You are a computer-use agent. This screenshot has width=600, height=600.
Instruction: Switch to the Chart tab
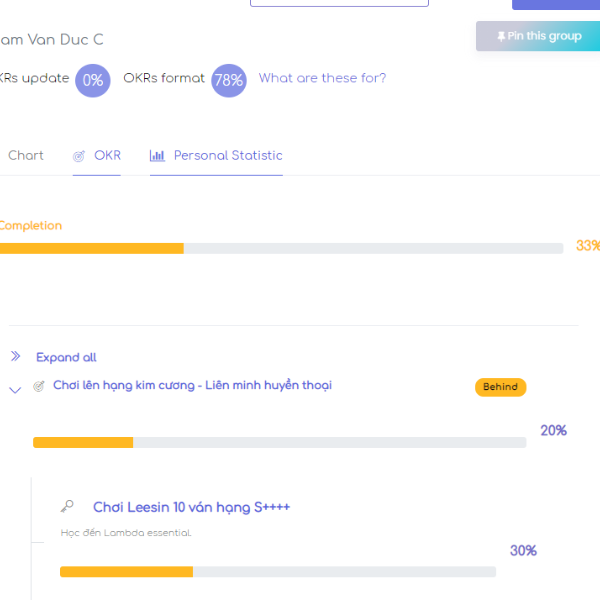(x=26, y=156)
